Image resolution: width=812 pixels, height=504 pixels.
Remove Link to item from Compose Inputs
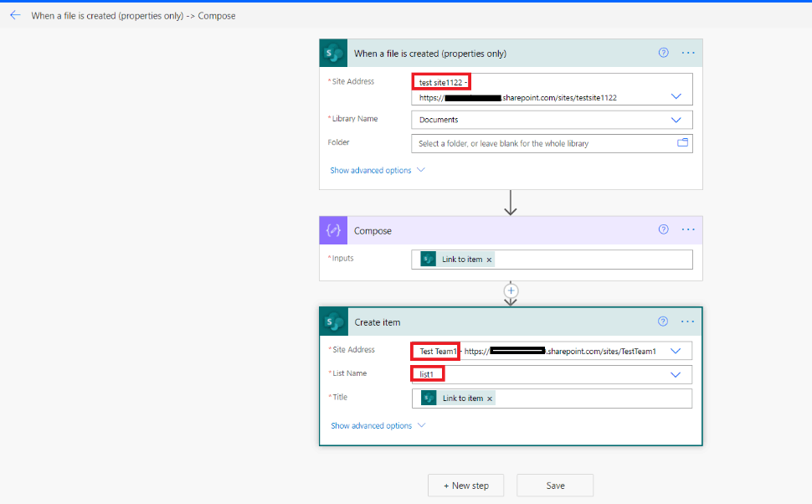pyautogui.click(x=489, y=260)
